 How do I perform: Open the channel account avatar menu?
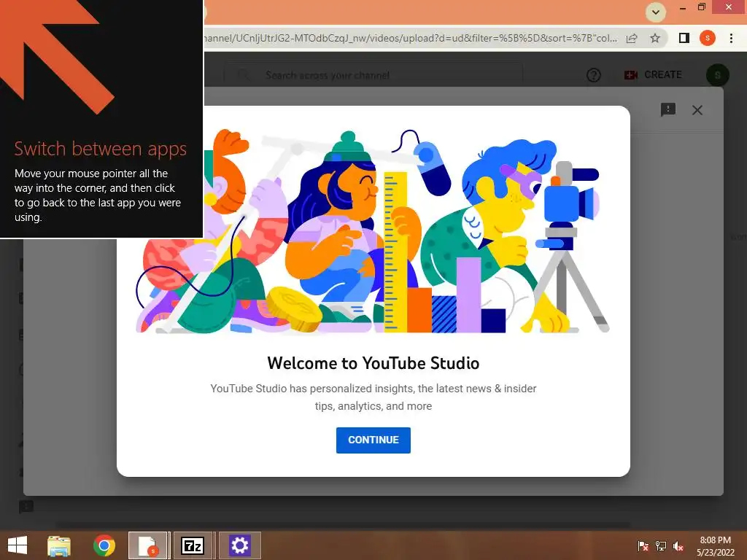[x=717, y=75]
